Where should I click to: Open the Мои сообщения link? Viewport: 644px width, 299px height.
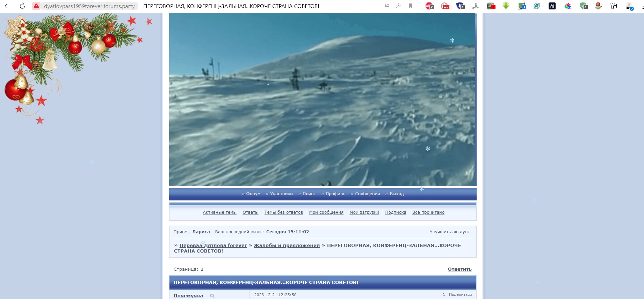coord(326,212)
